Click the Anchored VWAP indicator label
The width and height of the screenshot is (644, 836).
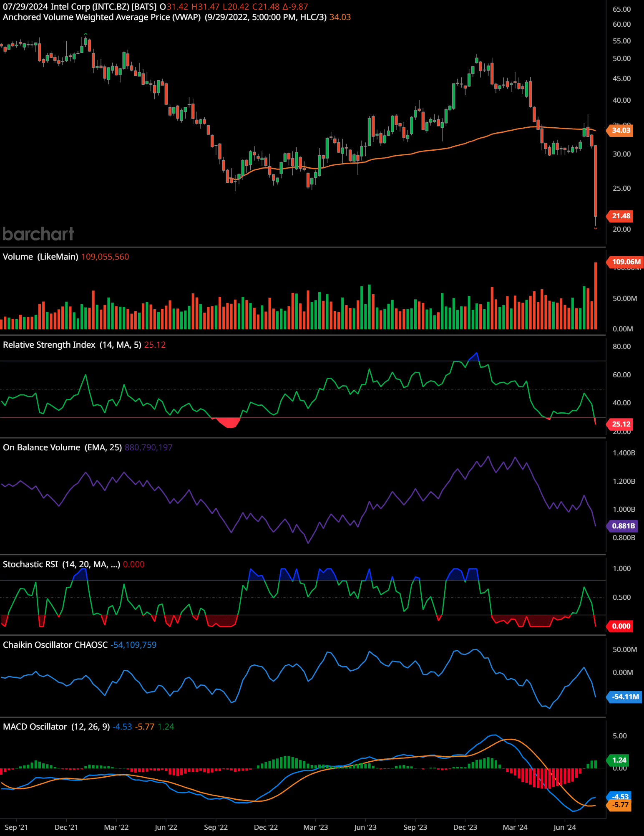click(x=165, y=17)
